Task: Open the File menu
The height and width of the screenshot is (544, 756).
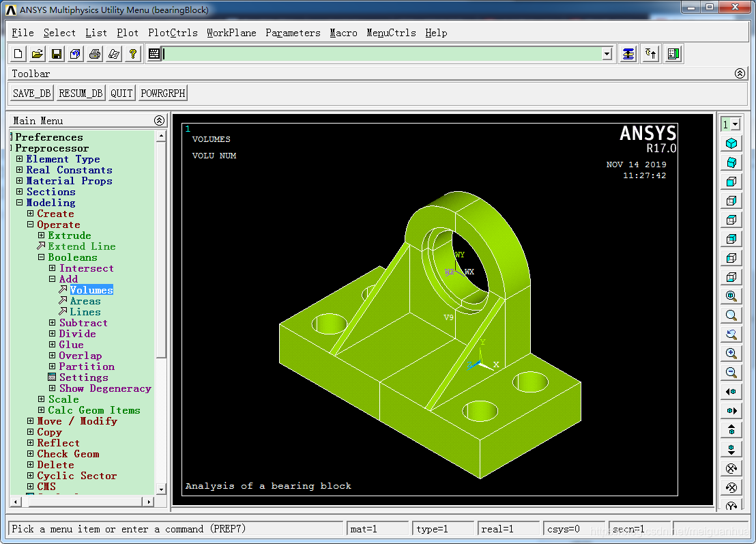Action: tap(23, 33)
